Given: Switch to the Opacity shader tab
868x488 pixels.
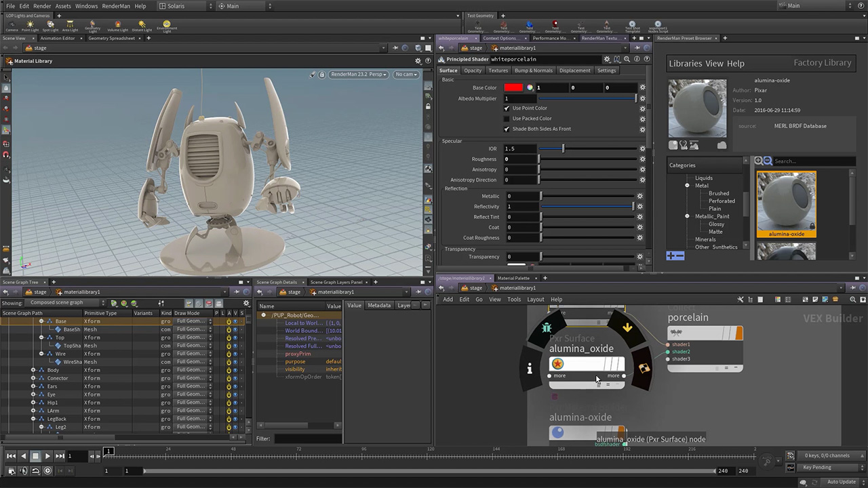Looking at the screenshot, I should click(x=473, y=70).
